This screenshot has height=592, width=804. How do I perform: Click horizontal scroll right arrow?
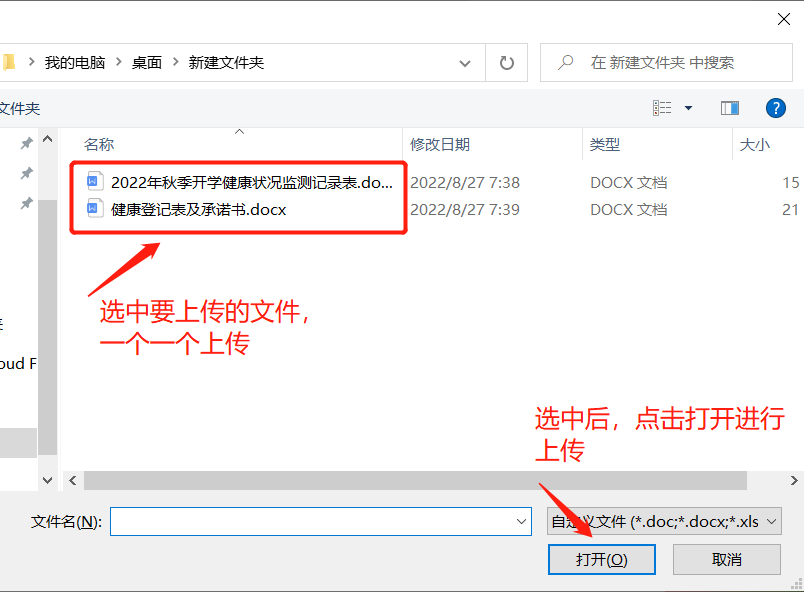794,481
